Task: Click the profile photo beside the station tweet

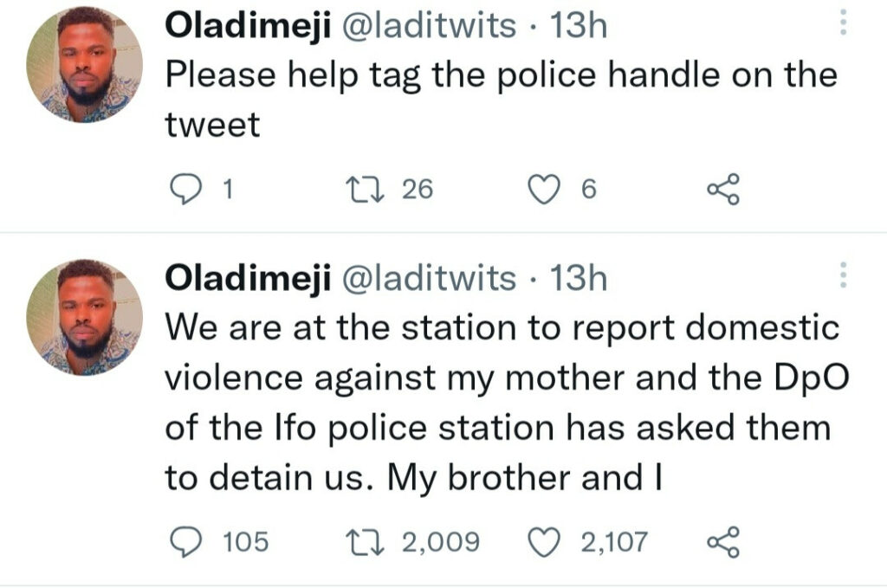Action: (84, 317)
